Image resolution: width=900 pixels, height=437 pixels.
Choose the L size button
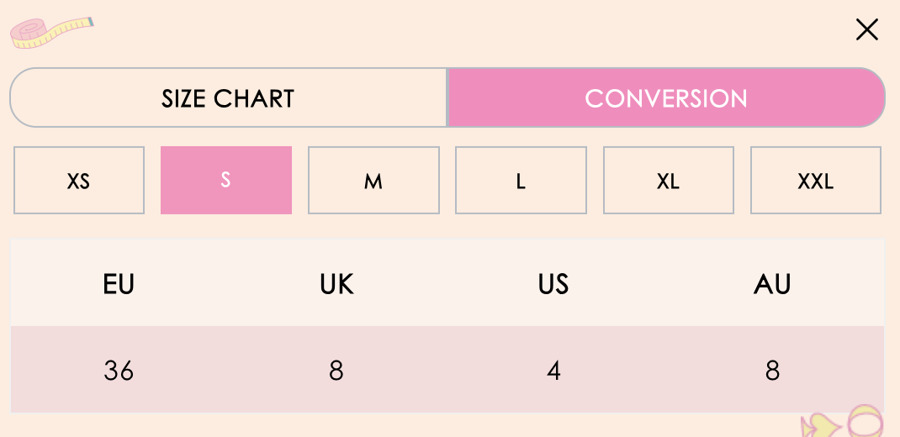click(521, 180)
